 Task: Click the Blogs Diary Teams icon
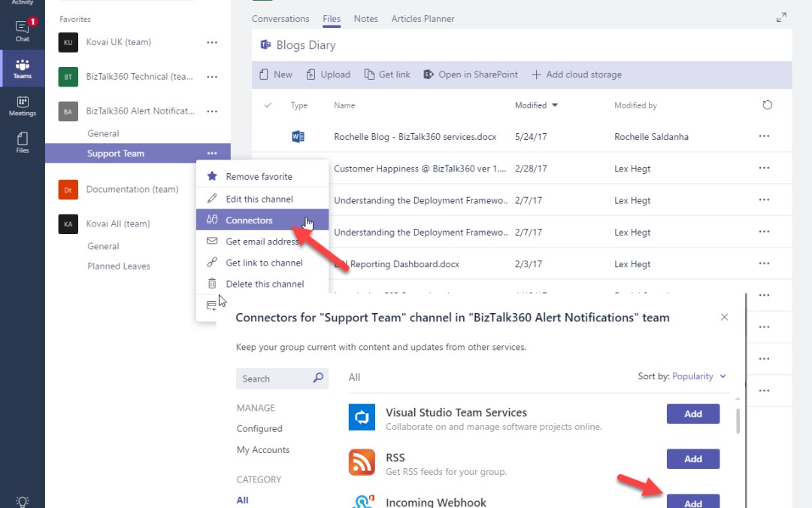click(265, 44)
